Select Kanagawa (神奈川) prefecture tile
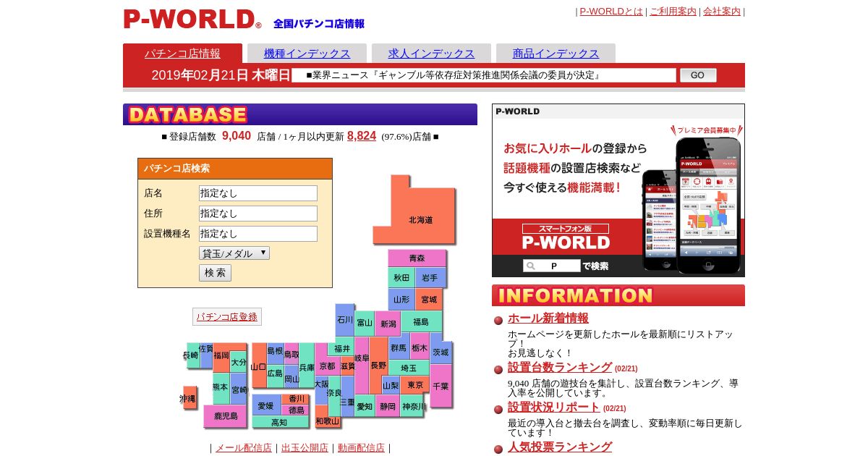This screenshot has width=868, height=456. [x=413, y=405]
